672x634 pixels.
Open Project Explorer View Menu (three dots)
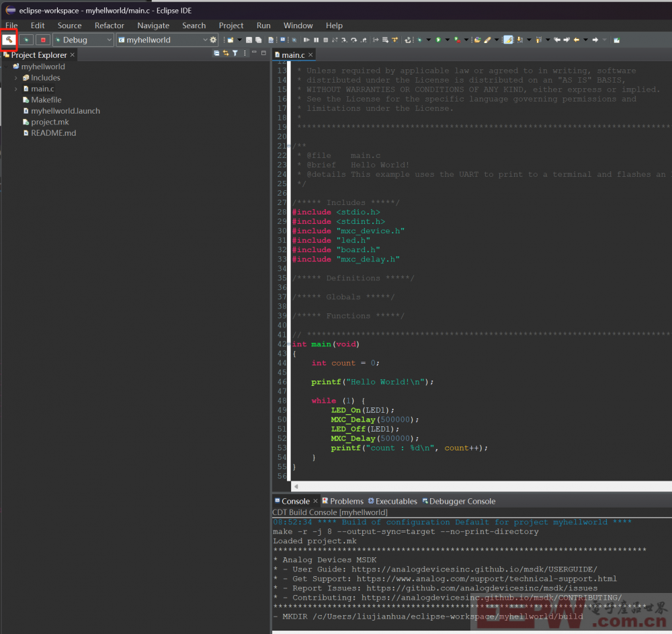click(x=245, y=53)
